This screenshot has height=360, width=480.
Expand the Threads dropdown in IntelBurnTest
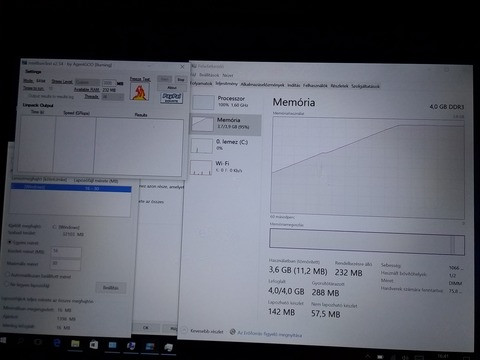click(x=112, y=97)
